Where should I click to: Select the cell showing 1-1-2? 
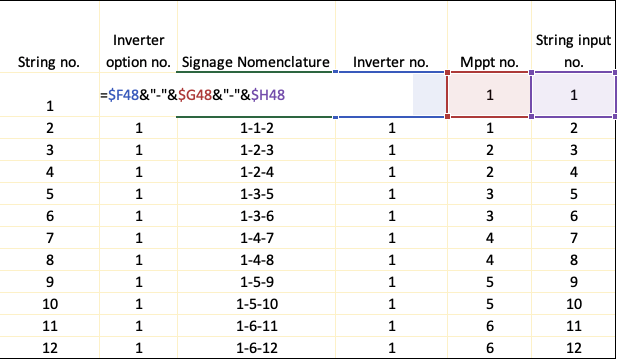tap(257, 128)
